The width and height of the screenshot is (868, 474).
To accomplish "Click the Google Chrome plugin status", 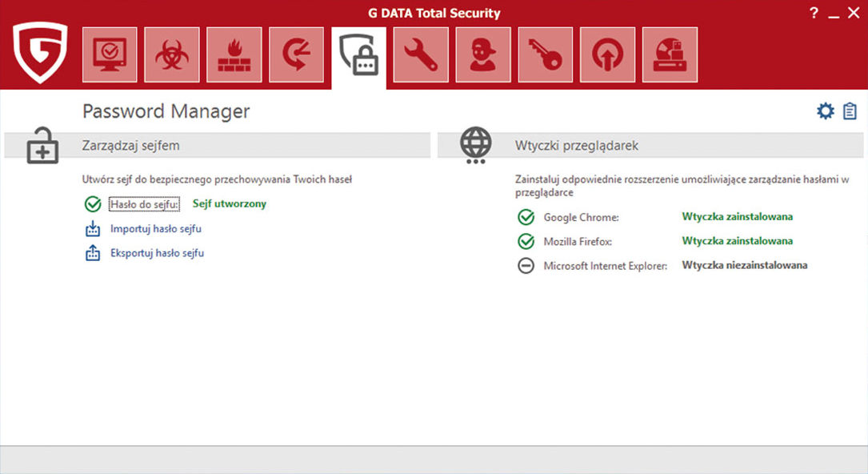I will 737,217.
